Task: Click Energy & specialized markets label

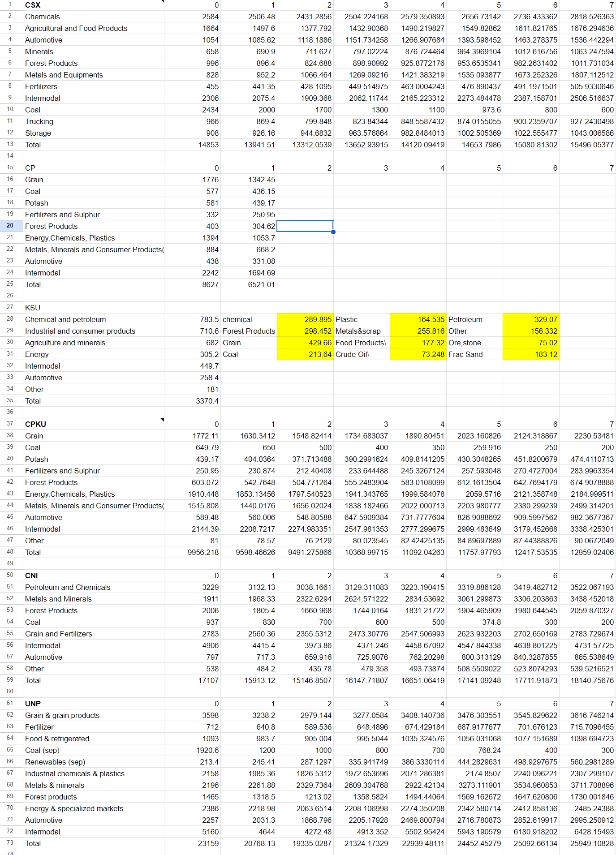Action: point(74,808)
